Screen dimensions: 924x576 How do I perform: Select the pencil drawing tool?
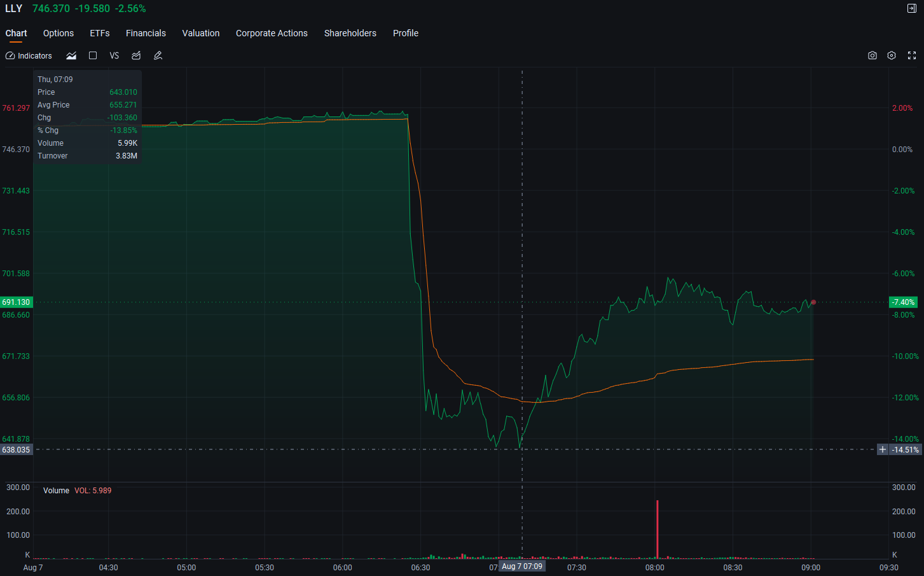[158, 56]
